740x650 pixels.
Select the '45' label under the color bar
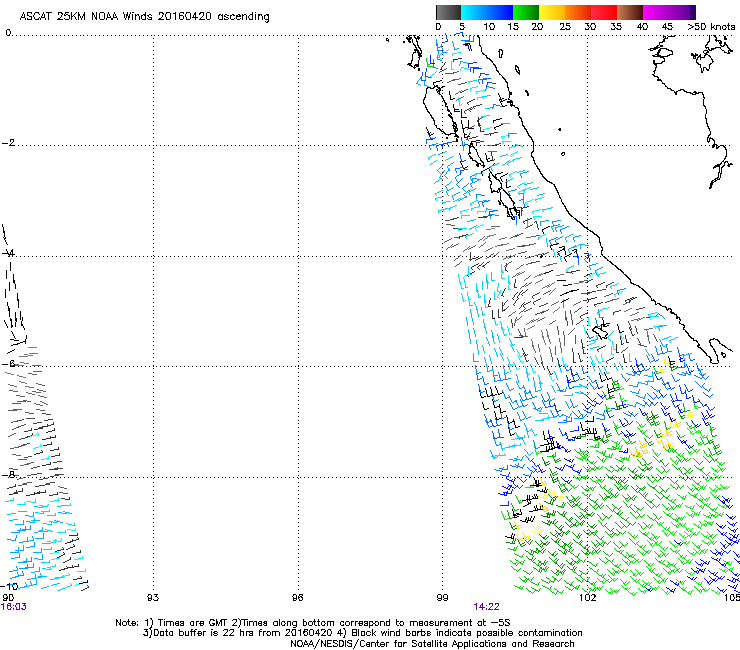coord(667,27)
